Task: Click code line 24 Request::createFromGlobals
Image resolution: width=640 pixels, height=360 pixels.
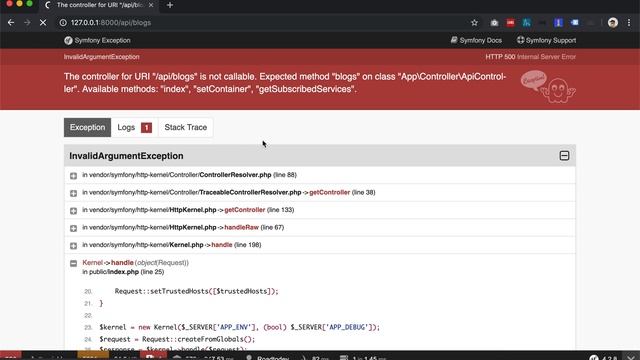Action: (x=177, y=339)
